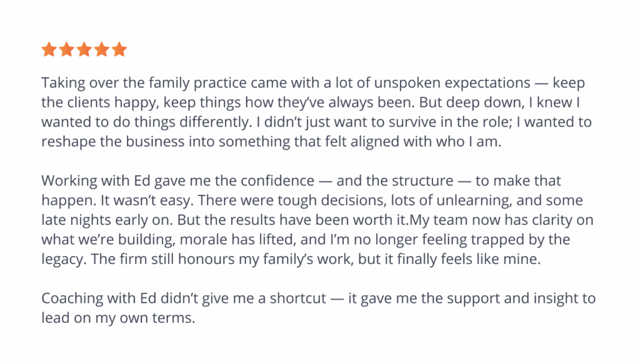The width and height of the screenshot is (640, 364).
Task: Click the phrase 'aligned with who I am'
Action: point(426,142)
